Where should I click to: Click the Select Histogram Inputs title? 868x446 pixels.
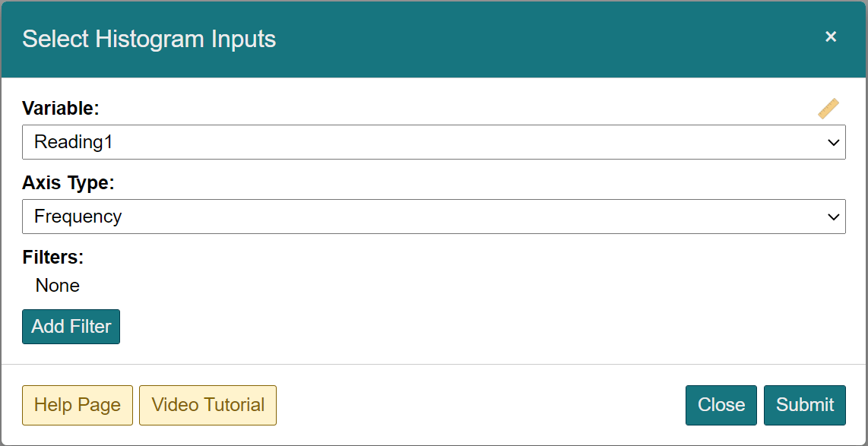pyautogui.click(x=149, y=39)
